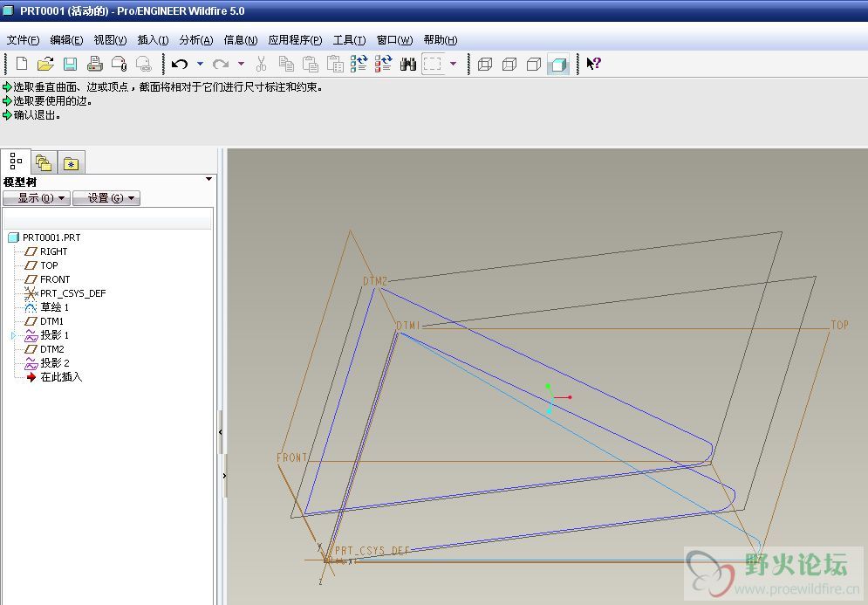Screen dimensions: 868x605
Task: Switch display to No Hidden mode
Action: pos(534,65)
